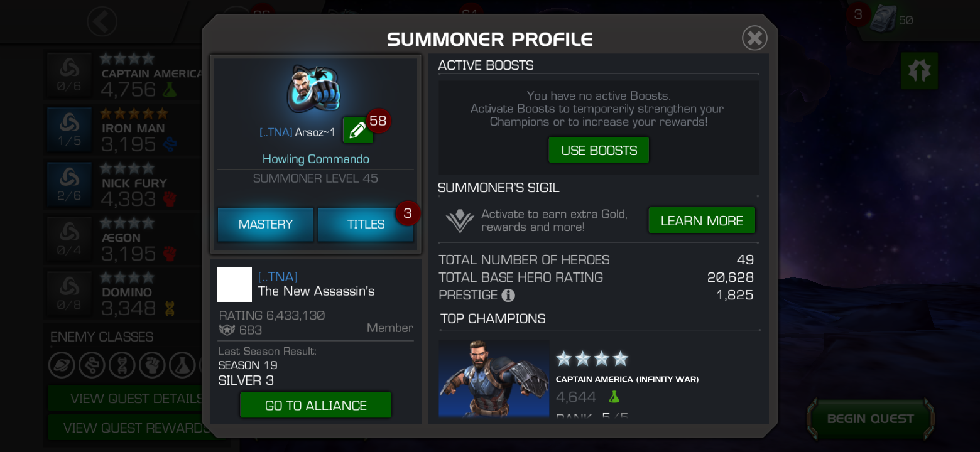Click the Begin Quest button

(x=870, y=419)
